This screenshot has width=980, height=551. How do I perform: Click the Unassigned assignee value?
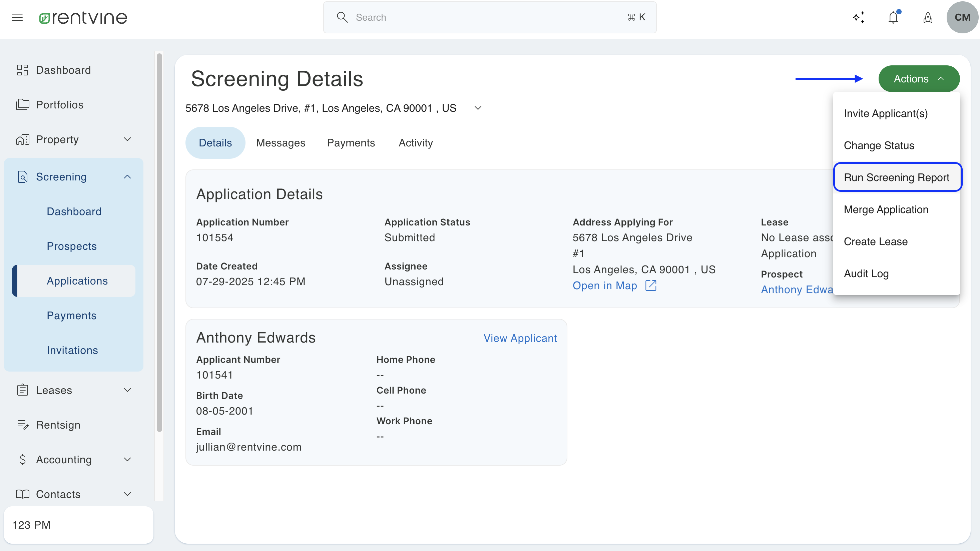414,282
